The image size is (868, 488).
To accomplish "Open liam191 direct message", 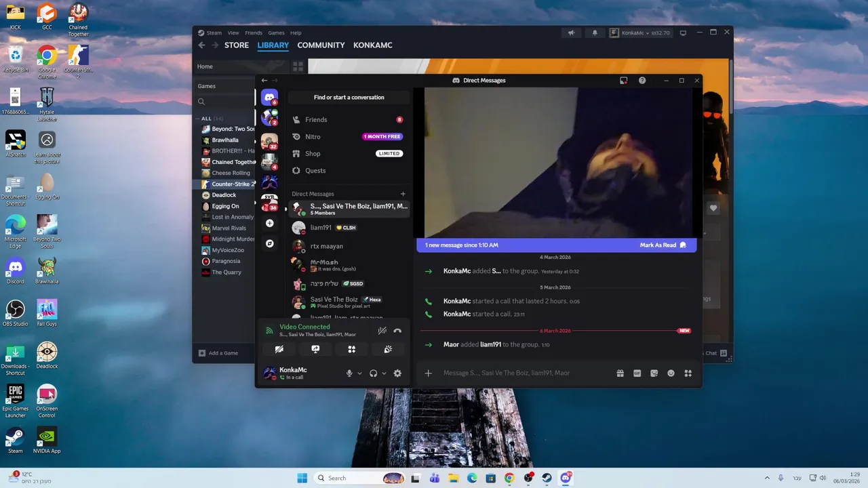I will tap(349, 228).
